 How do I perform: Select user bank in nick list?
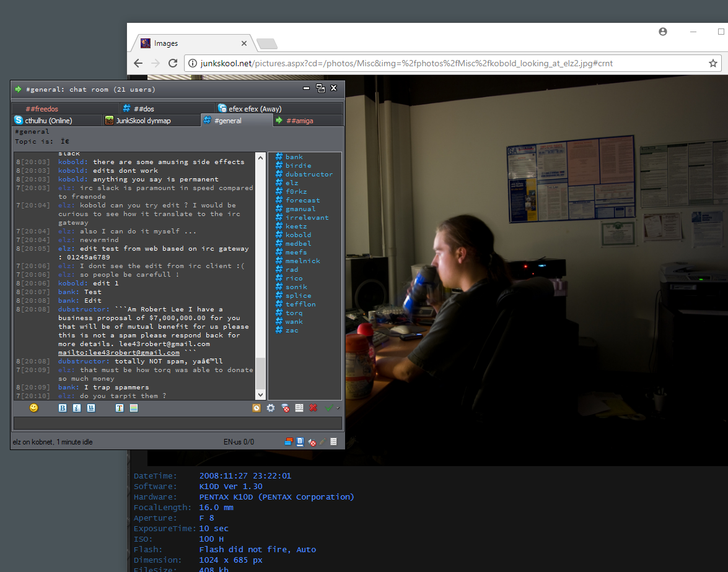point(294,157)
